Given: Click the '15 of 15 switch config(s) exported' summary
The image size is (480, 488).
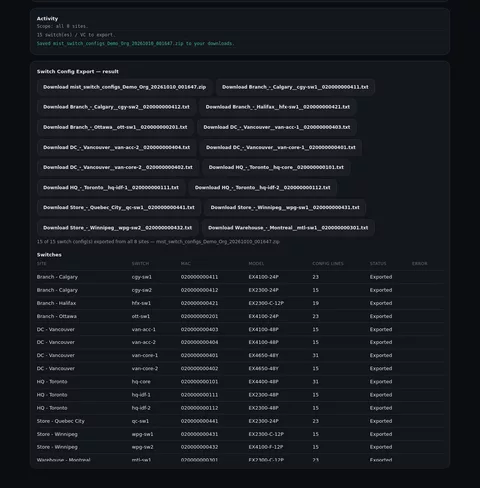Looking at the screenshot, I should pos(158,242).
